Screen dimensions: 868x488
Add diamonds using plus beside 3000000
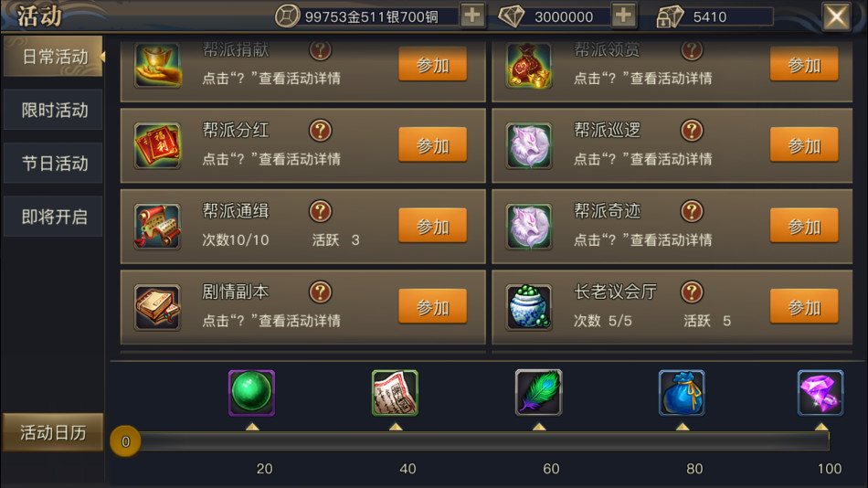(x=623, y=16)
